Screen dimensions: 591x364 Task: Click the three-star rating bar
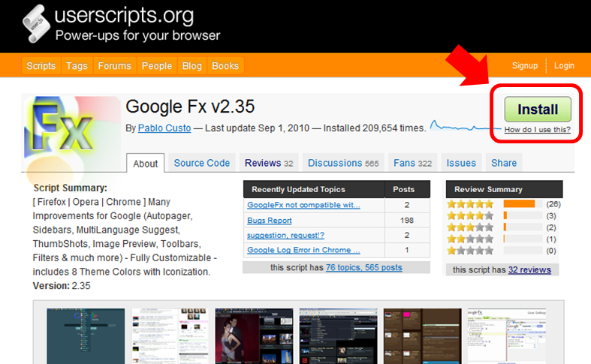coord(523,227)
